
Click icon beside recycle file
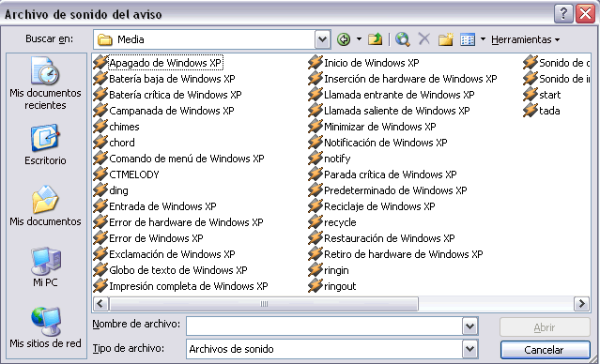click(x=315, y=222)
